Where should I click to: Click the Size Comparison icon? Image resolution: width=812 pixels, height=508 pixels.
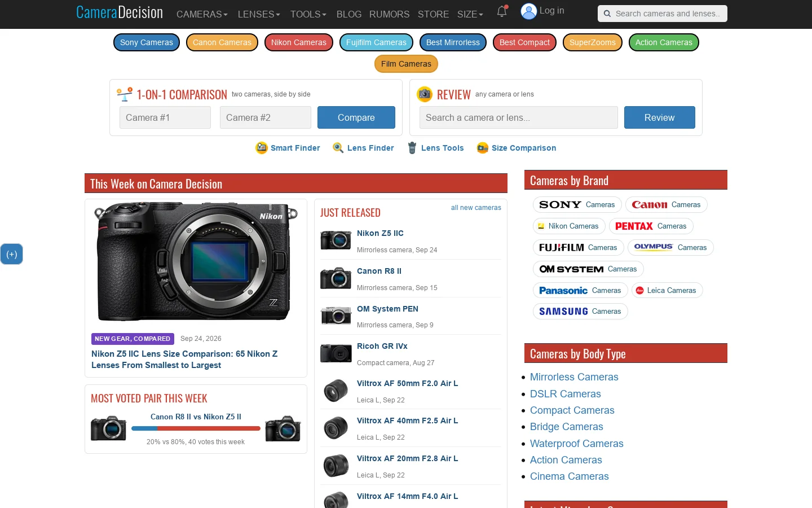tap(483, 148)
